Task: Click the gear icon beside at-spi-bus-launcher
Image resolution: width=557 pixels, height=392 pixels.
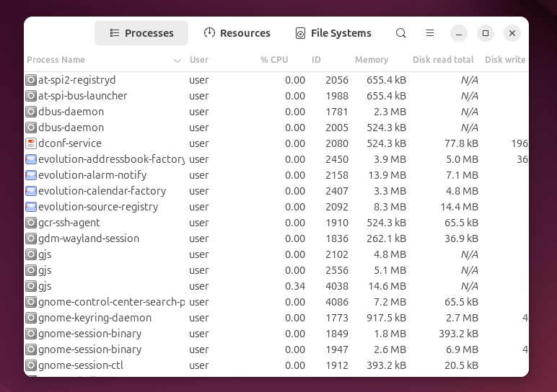Action: (x=31, y=96)
